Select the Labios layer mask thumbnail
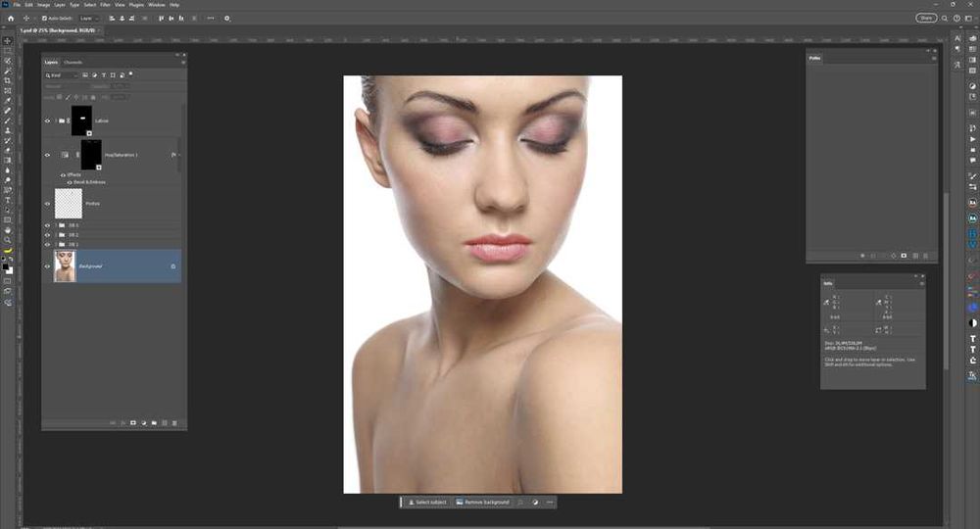The image size is (980, 529). 82,120
